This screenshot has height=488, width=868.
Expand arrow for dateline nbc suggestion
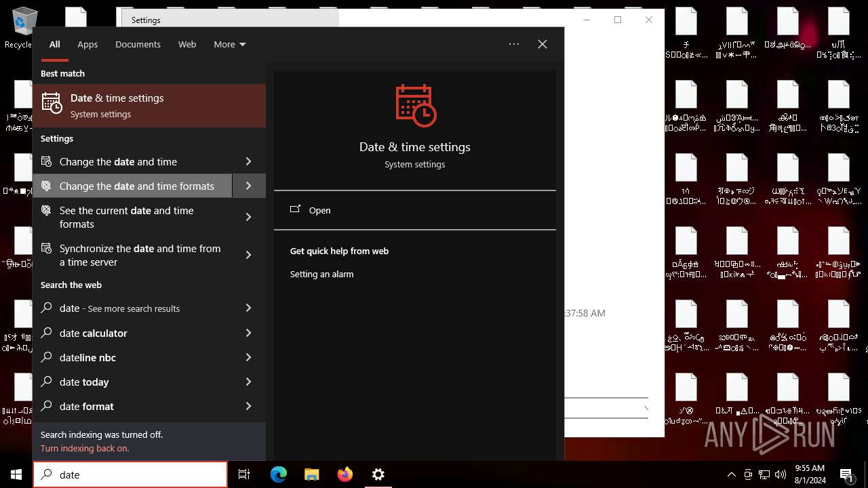(249, 357)
